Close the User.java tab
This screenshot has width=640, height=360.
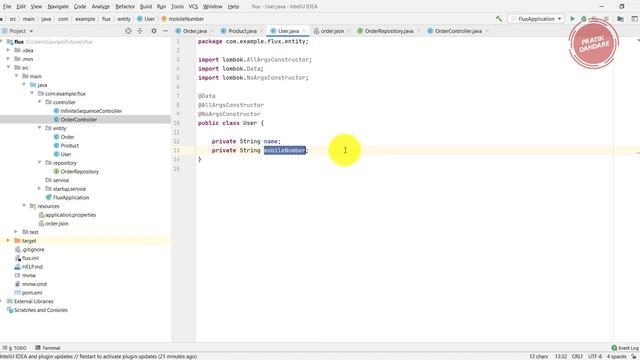click(x=304, y=31)
